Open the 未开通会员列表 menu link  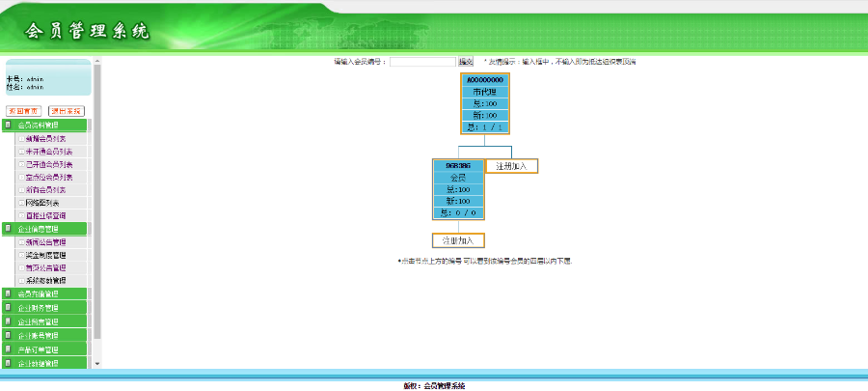(49, 152)
